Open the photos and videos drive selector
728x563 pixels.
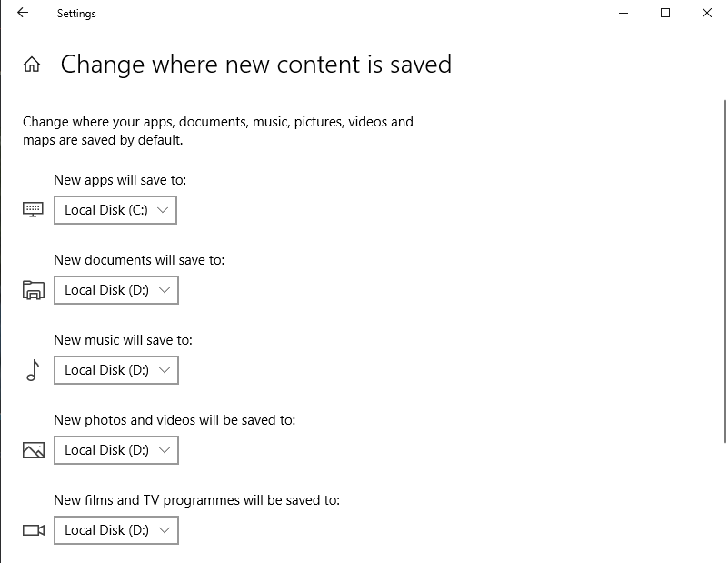point(115,450)
